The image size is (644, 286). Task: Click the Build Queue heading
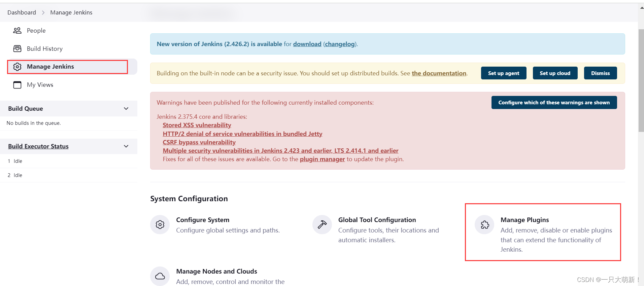26,109
